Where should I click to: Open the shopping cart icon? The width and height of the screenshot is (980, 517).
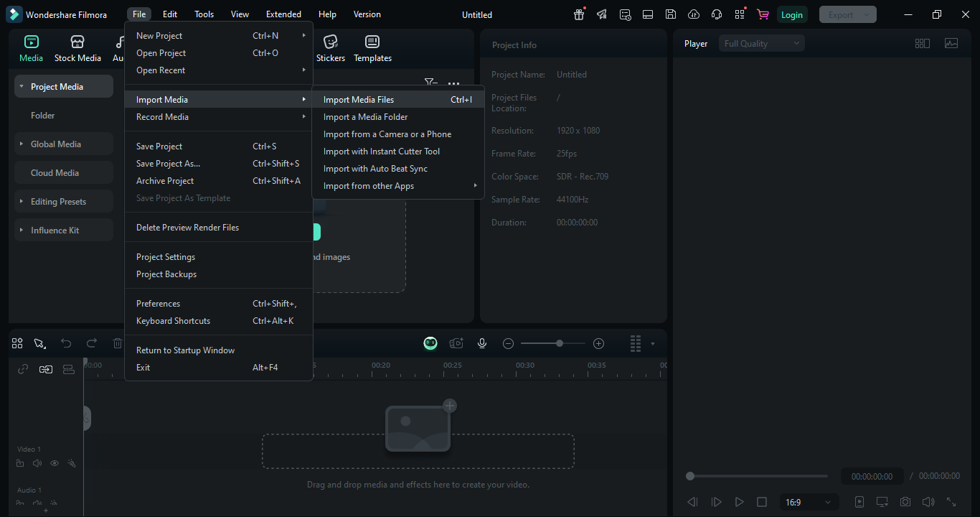click(763, 14)
